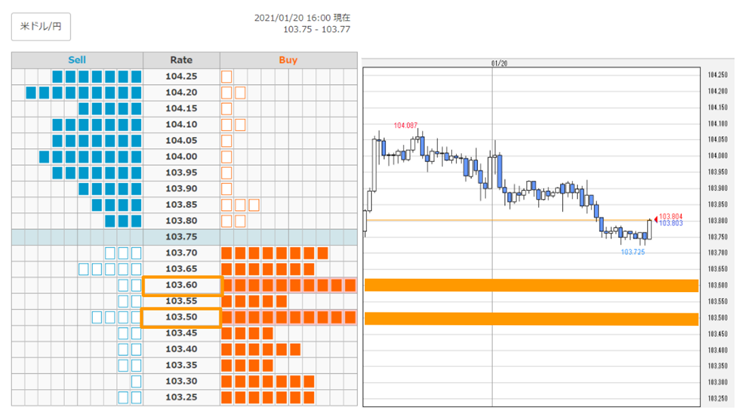This screenshot has height=416, width=740.
Task: Click the highlighted 103.60 rate cell
Action: click(x=182, y=285)
